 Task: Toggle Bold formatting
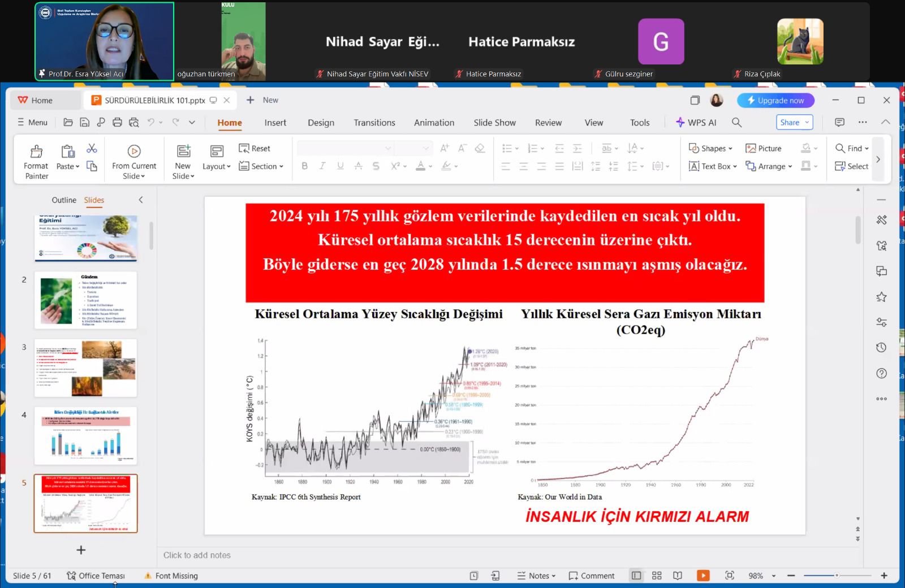[x=304, y=166]
